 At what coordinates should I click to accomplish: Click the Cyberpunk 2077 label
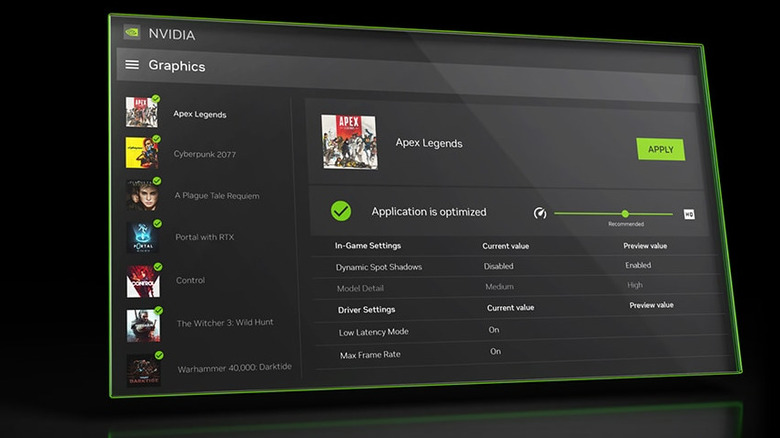coord(205,154)
